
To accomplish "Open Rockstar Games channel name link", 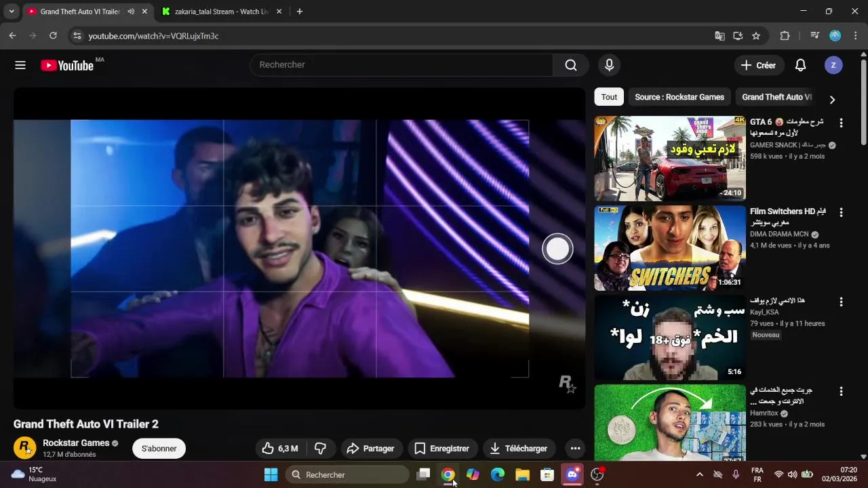I will click(76, 443).
